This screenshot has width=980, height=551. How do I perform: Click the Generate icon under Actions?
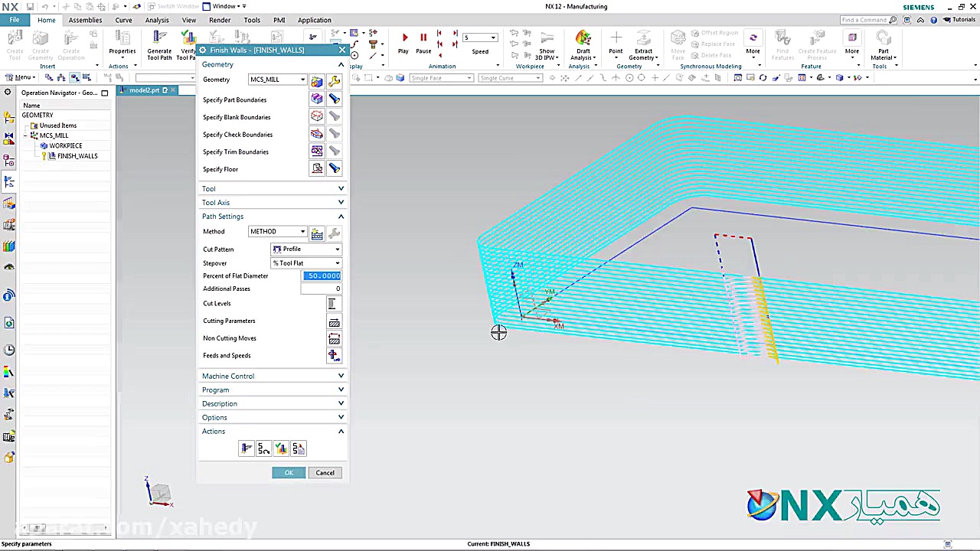click(246, 448)
